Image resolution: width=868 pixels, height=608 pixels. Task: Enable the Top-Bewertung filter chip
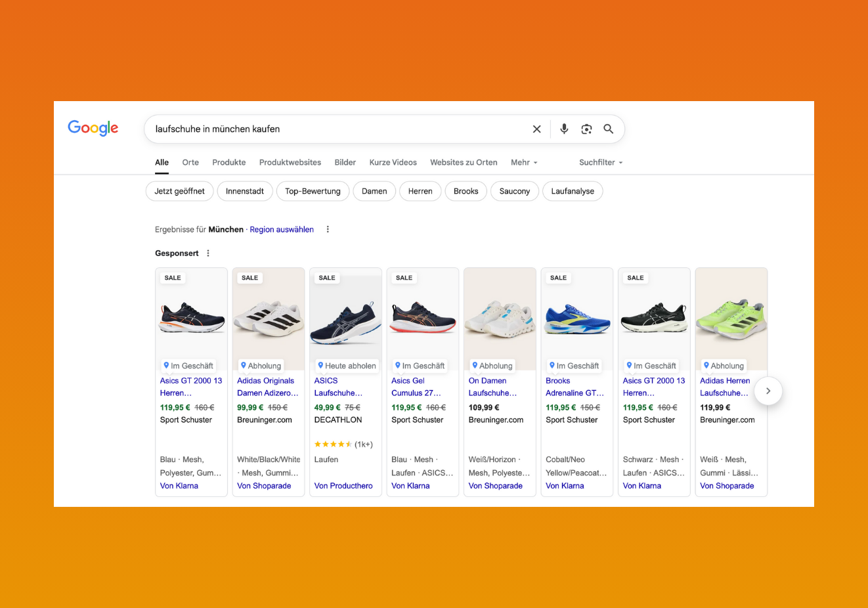[313, 191]
